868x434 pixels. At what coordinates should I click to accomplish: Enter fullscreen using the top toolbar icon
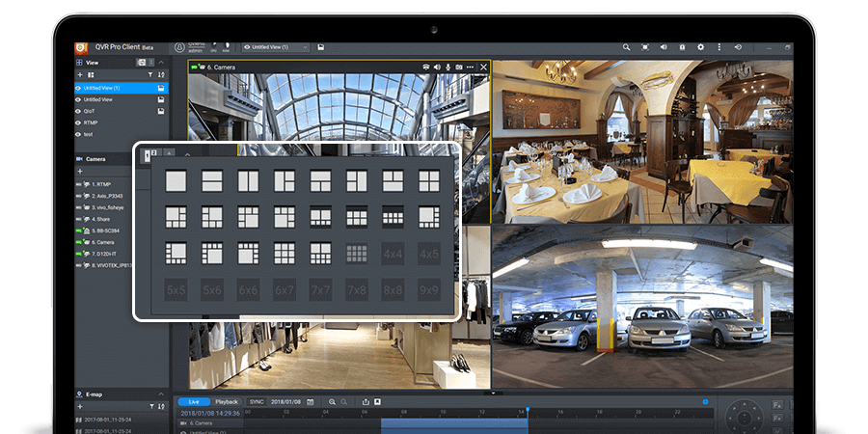coord(645,46)
